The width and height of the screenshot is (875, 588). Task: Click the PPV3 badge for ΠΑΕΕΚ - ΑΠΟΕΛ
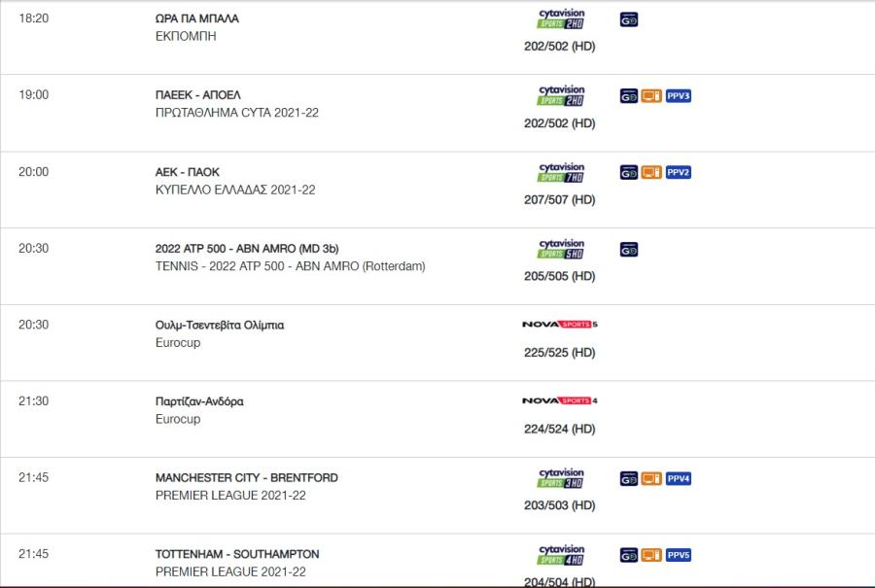coord(679,96)
